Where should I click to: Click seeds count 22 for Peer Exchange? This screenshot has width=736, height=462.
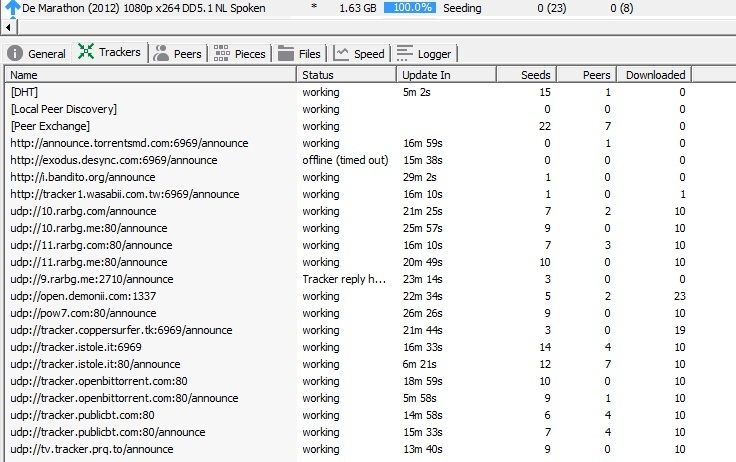coord(544,126)
